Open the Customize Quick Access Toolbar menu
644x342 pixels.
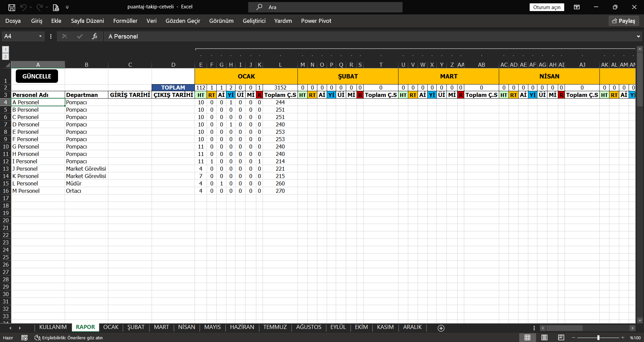pyautogui.click(x=68, y=7)
